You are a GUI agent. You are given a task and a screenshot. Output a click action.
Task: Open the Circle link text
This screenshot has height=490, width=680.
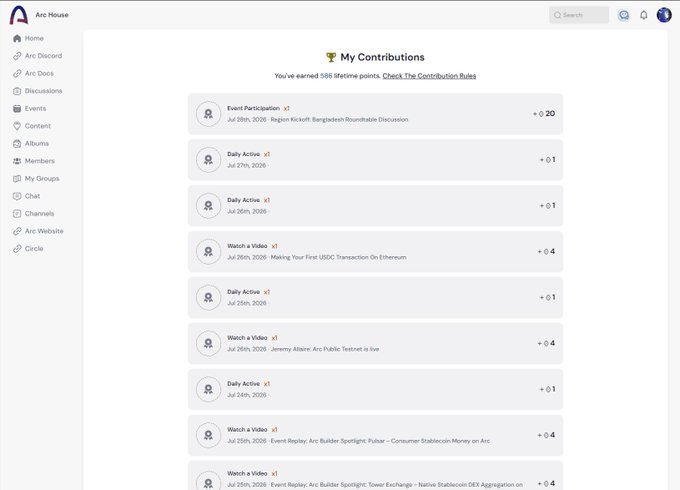click(x=34, y=248)
